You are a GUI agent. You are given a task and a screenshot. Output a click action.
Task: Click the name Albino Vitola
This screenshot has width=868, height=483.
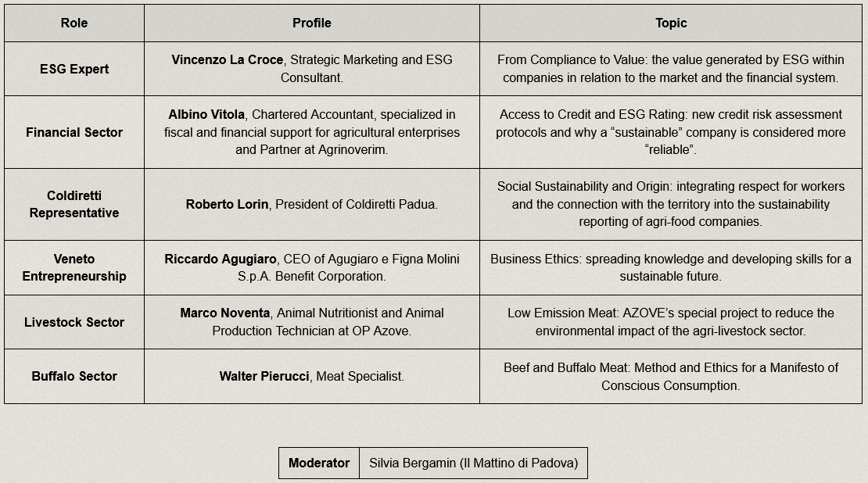[x=206, y=115]
